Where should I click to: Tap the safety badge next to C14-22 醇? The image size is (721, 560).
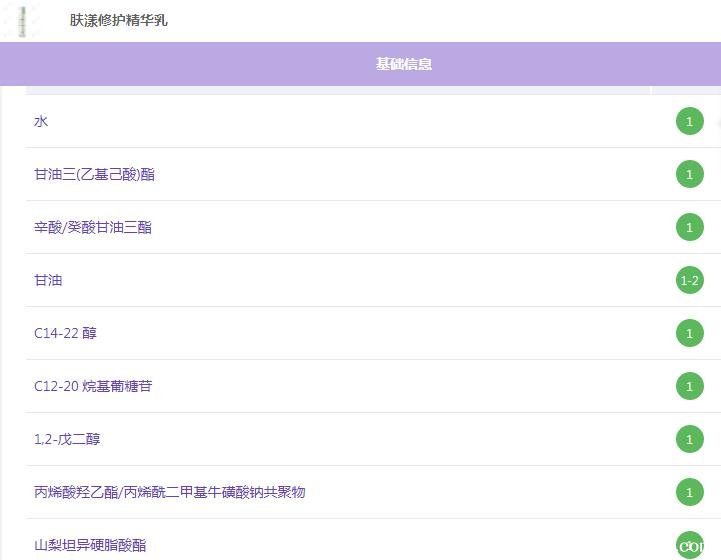(x=689, y=333)
